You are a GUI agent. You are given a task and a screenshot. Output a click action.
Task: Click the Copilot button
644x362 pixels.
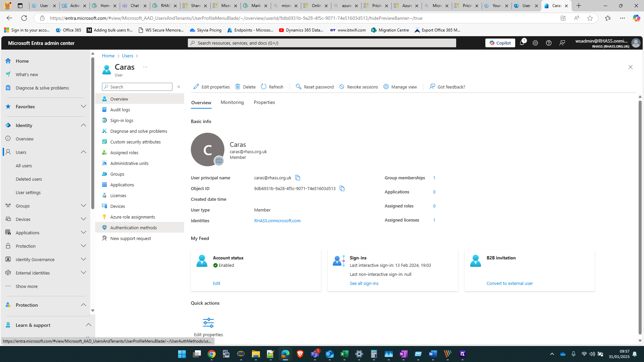[500, 43]
